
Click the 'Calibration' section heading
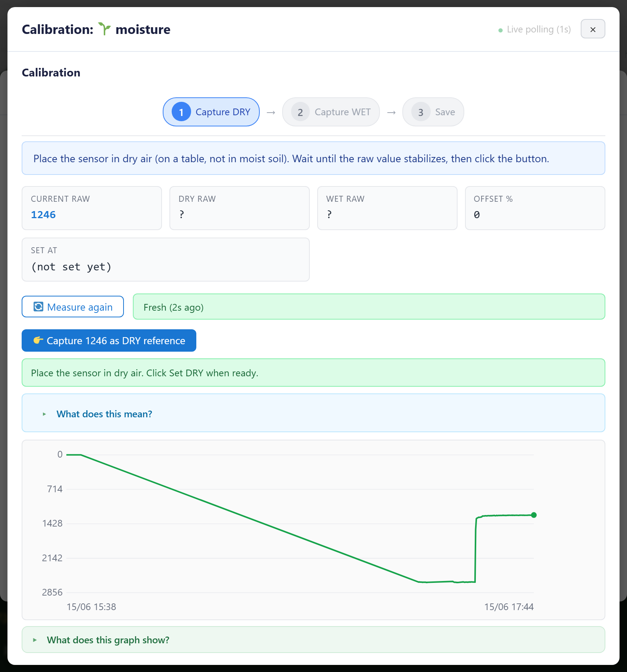tap(51, 72)
